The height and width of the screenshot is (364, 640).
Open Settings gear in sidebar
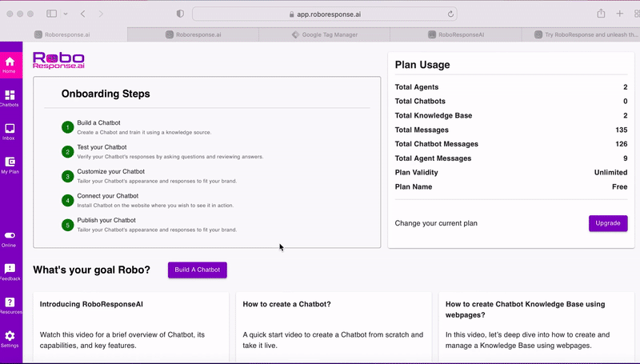[10, 338]
